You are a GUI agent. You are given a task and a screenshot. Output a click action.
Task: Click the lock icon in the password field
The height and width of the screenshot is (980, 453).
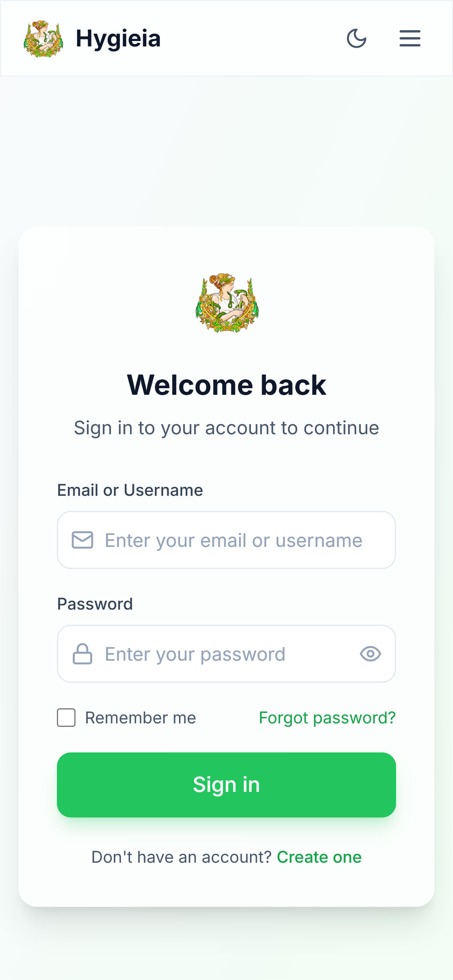(x=82, y=654)
